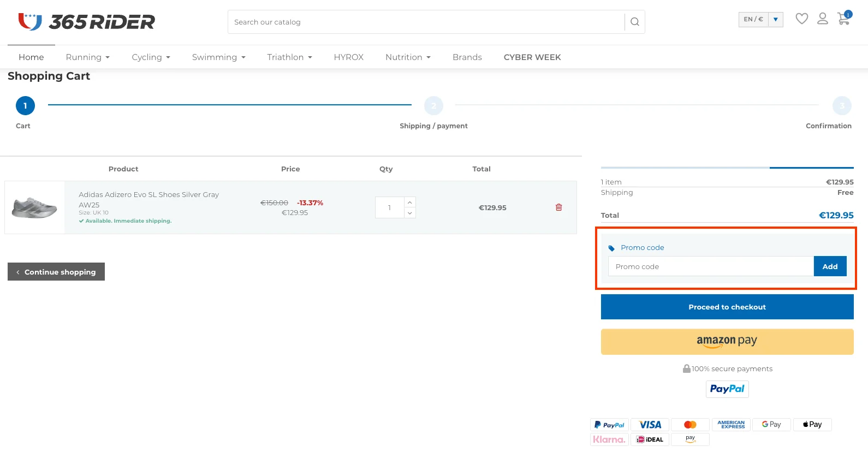
Task: Open the CYBER WEEK menu item
Action: tap(532, 57)
